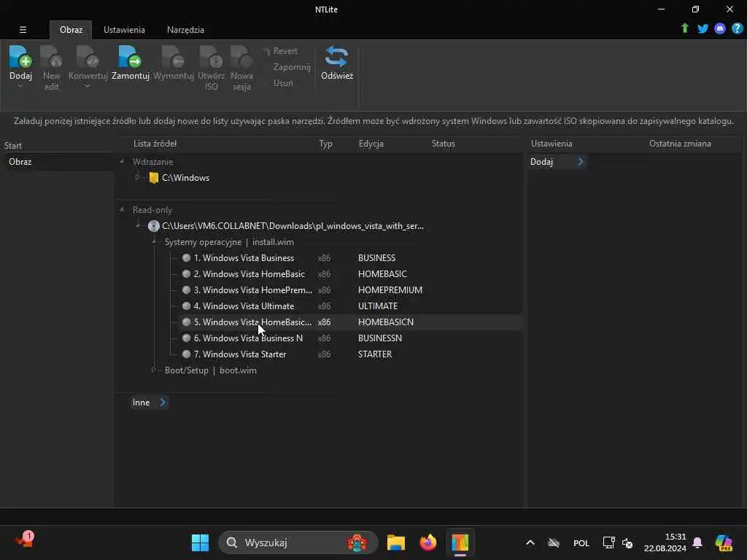
Task: Click the Zamontuj mount icon
Action: pyautogui.click(x=130, y=56)
